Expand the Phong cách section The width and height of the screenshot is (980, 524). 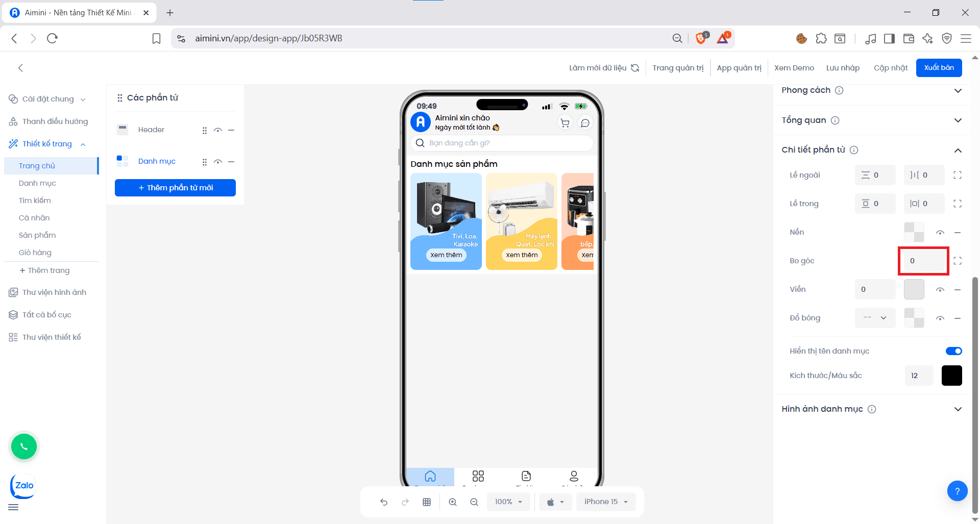(x=958, y=90)
